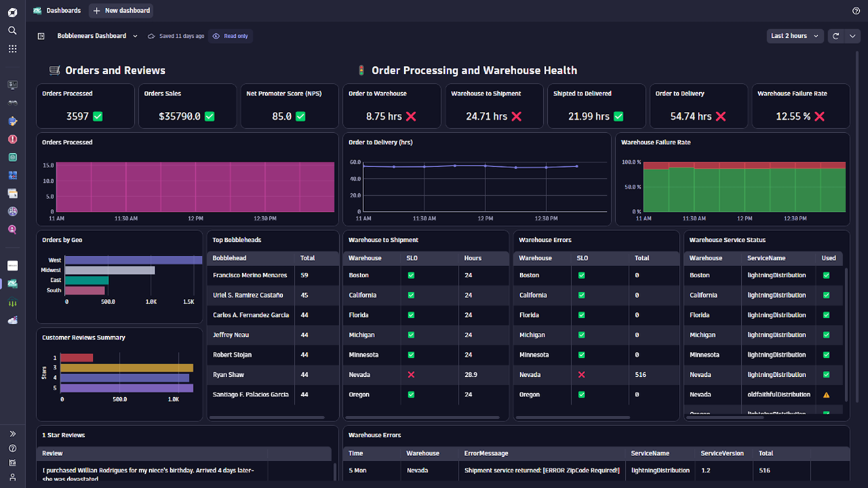
Task: Click the refresh dashboard icon
Action: (836, 36)
